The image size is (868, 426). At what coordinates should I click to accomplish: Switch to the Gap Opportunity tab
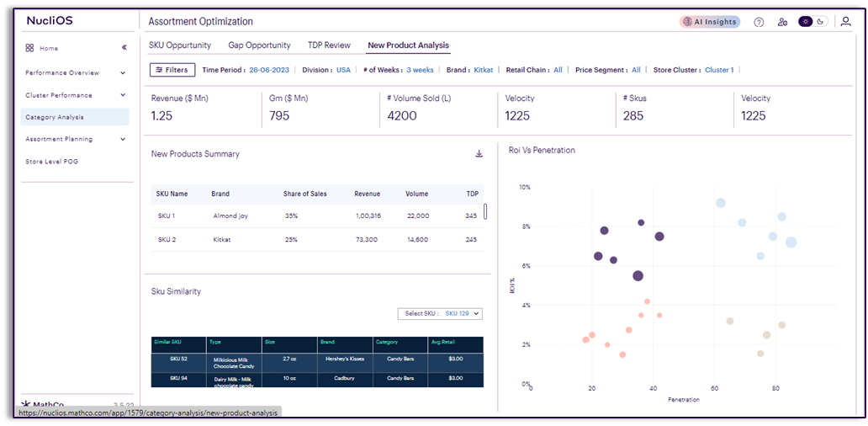(259, 45)
